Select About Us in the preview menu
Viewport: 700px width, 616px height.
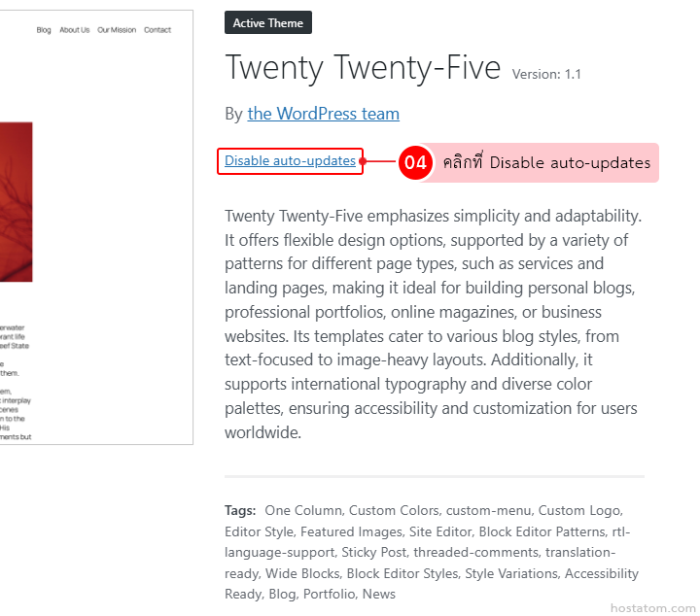click(x=74, y=30)
